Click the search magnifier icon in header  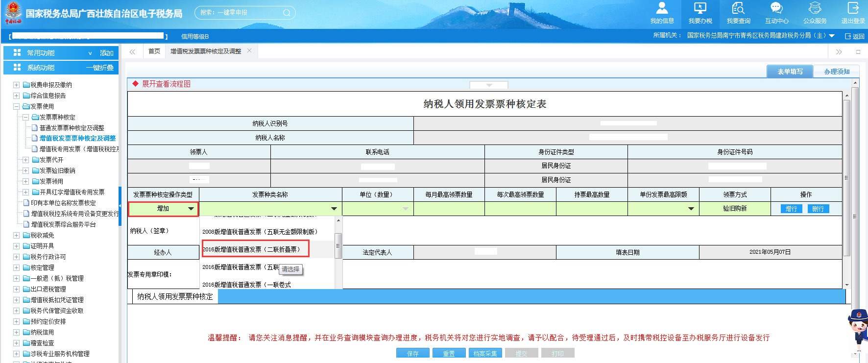(287, 13)
